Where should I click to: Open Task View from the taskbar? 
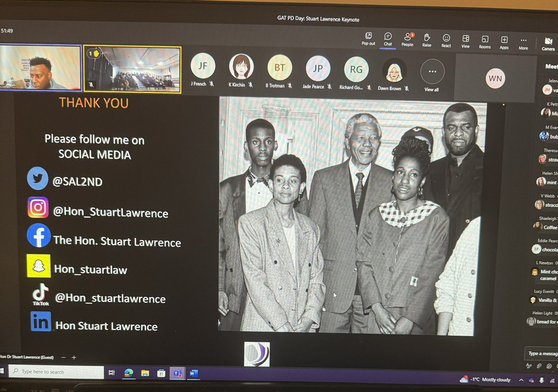(x=112, y=372)
